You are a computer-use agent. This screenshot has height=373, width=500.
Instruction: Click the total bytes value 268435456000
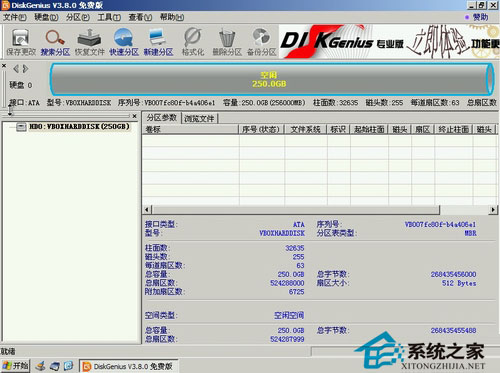click(453, 274)
